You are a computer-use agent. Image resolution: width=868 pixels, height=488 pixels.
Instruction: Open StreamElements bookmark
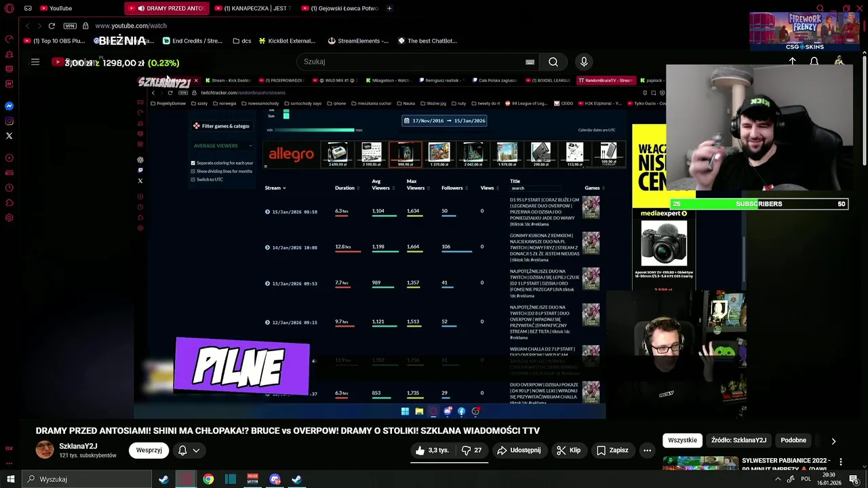click(x=358, y=41)
